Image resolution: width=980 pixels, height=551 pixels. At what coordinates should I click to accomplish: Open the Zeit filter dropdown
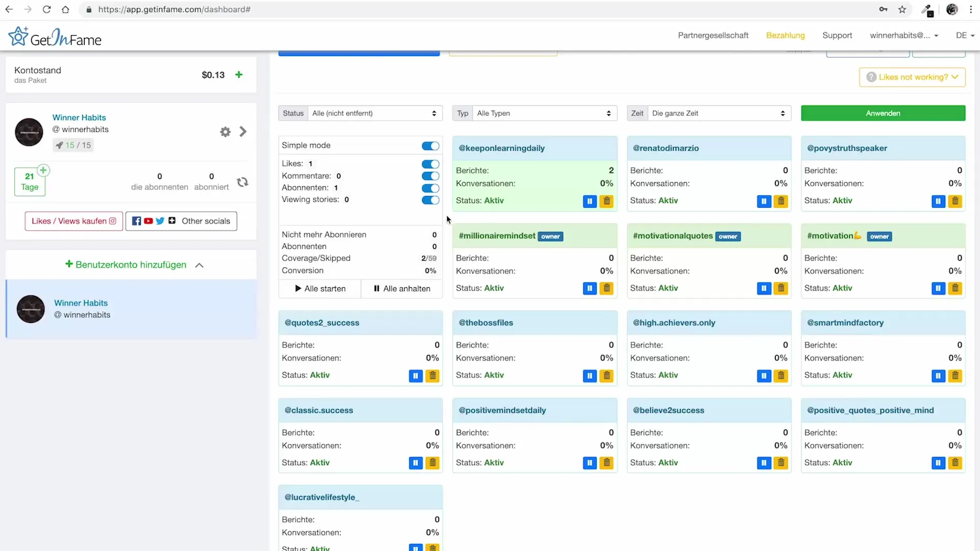click(719, 113)
